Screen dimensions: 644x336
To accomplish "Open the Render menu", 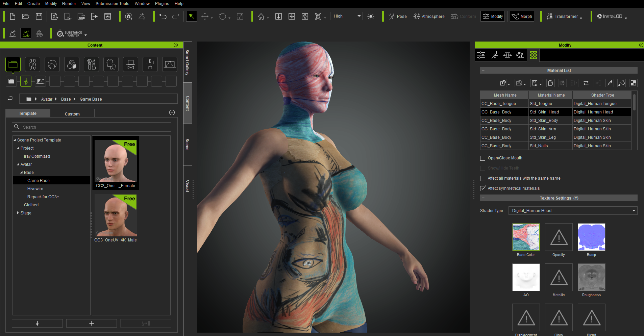I will click(69, 4).
